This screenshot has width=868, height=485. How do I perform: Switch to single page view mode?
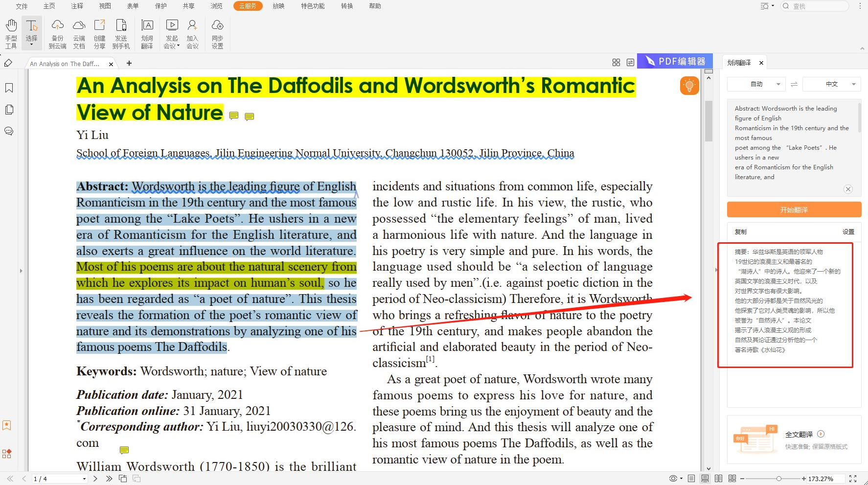click(x=691, y=479)
